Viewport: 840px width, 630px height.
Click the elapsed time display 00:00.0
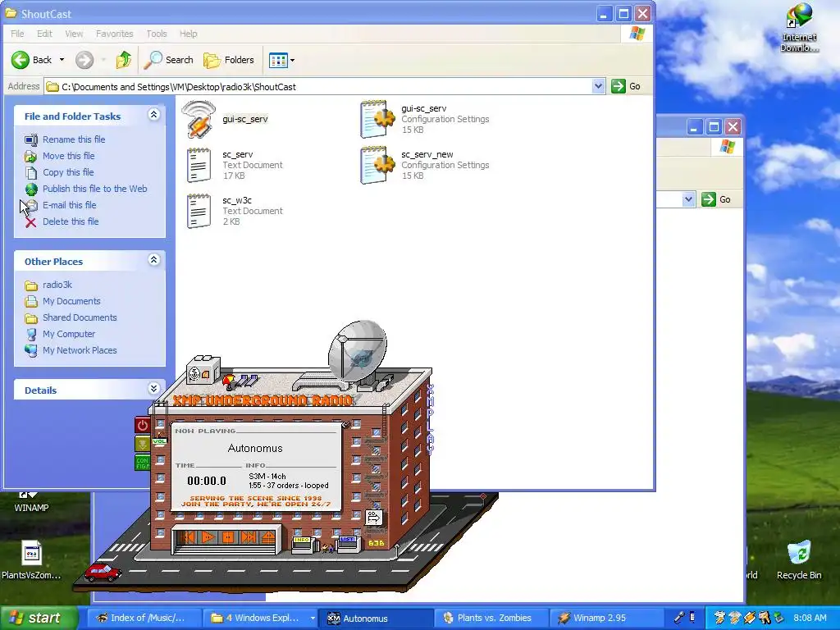207,481
